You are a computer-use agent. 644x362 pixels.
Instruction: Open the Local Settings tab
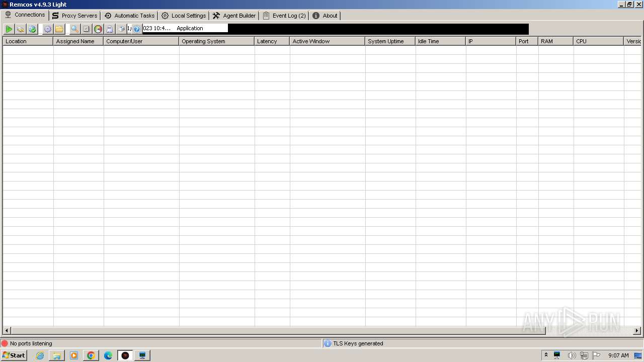click(x=184, y=16)
